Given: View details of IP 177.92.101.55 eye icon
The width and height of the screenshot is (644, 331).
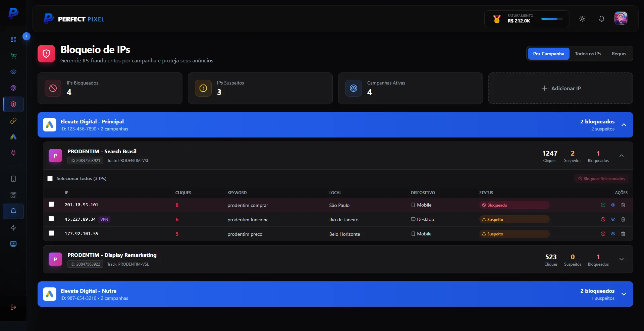Looking at the screenshot, I should pos(613,234).
